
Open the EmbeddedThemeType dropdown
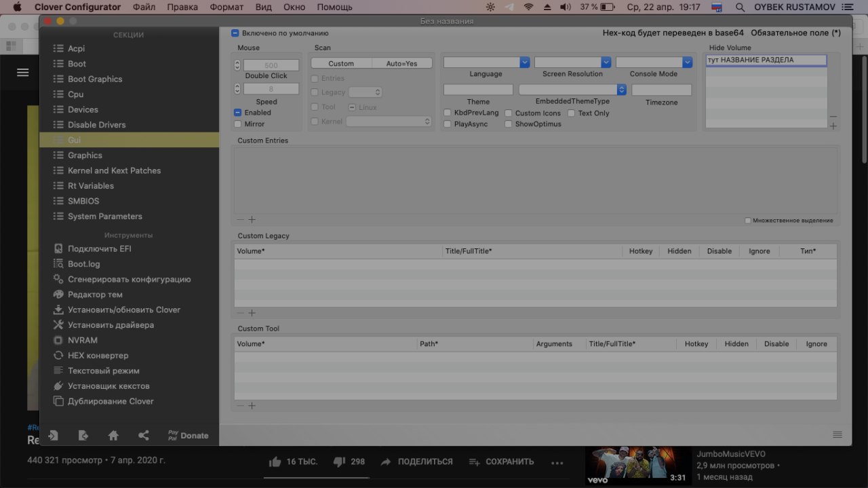click(572, 90)
